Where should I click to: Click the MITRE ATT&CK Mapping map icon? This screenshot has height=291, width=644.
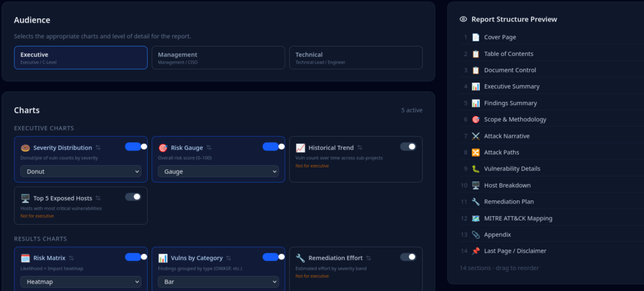pyautogui.click(x=475, y=218)
